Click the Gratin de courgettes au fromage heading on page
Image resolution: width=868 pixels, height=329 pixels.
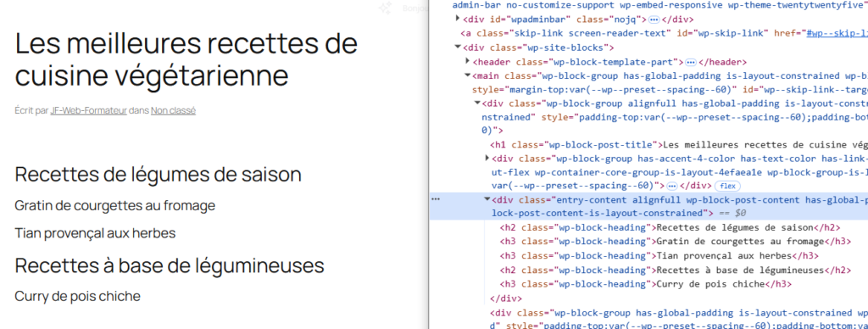(x=114, y=206)
